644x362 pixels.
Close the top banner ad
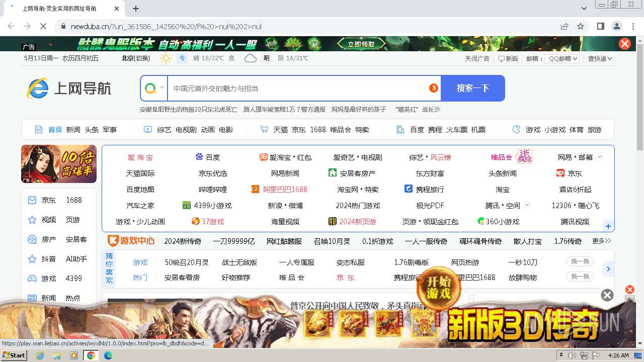pos(625,44)
